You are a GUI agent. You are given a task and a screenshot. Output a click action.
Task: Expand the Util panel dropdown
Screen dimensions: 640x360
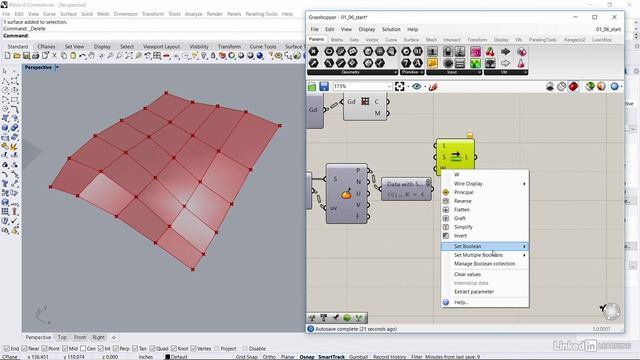point(525,72)
